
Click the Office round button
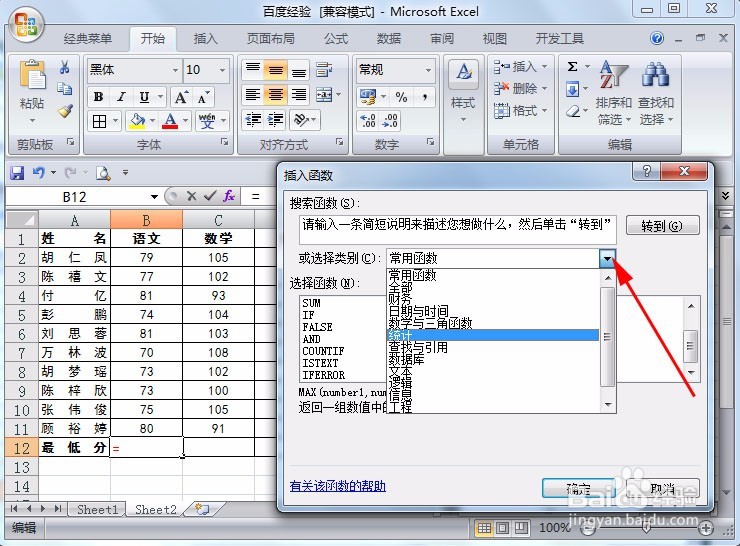point(26,25)
